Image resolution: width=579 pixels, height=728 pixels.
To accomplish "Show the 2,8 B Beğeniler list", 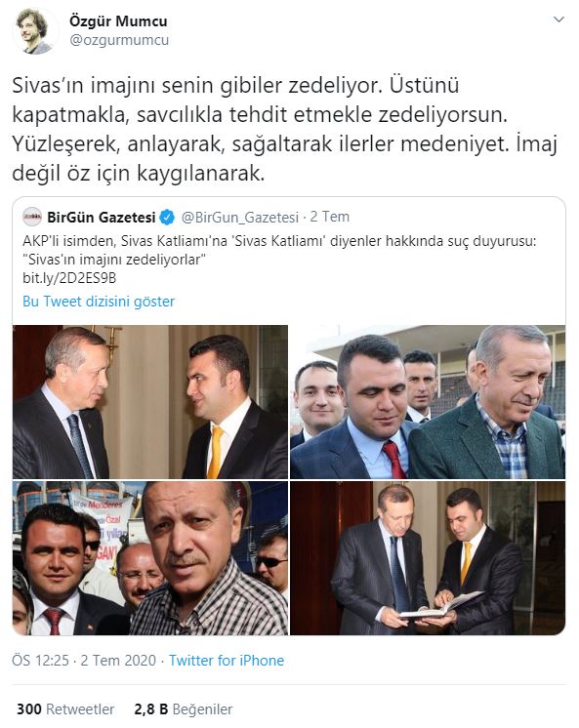I will tap(184, 709).
